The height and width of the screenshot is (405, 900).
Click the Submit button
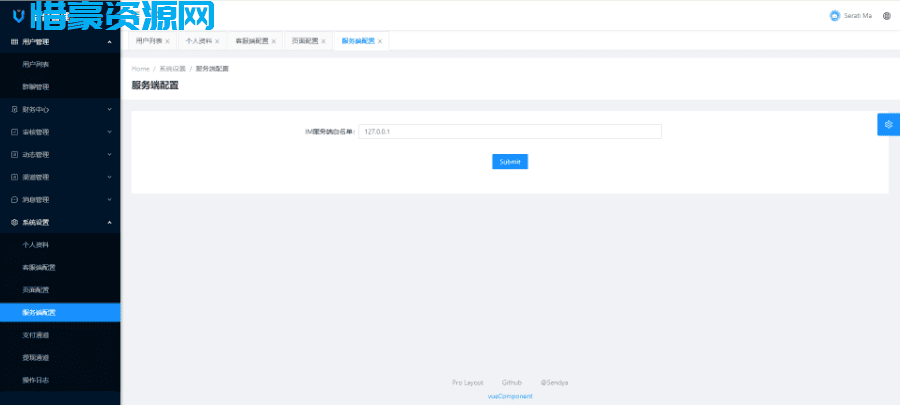point(510,162)
